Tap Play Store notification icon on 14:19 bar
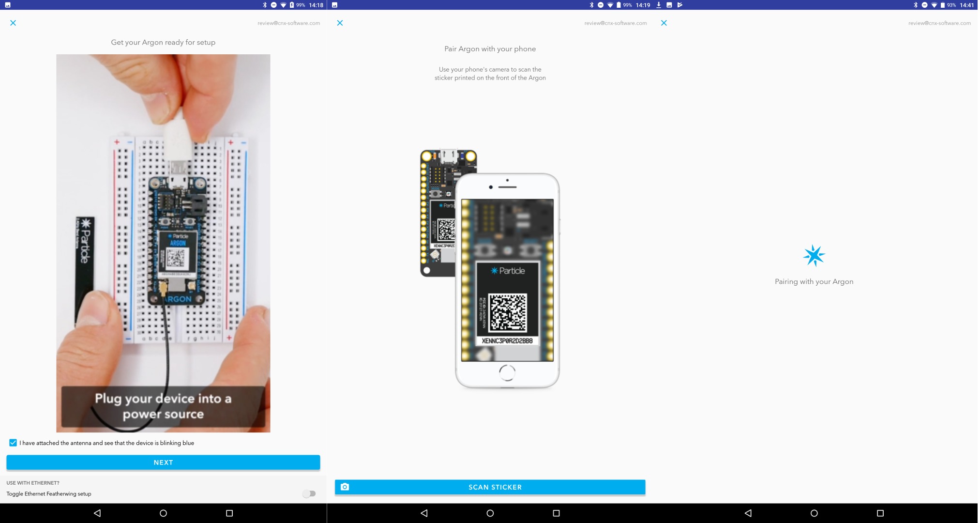 click(680, 5)
